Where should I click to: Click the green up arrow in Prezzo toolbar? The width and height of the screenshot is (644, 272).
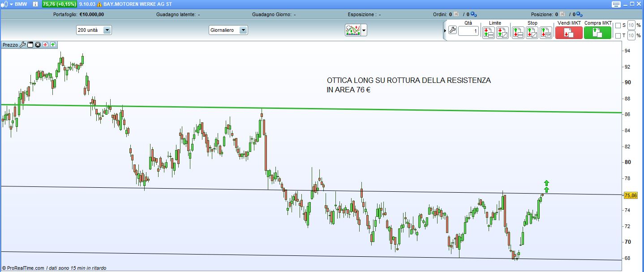pyautogui.click(x=53, y=45)
